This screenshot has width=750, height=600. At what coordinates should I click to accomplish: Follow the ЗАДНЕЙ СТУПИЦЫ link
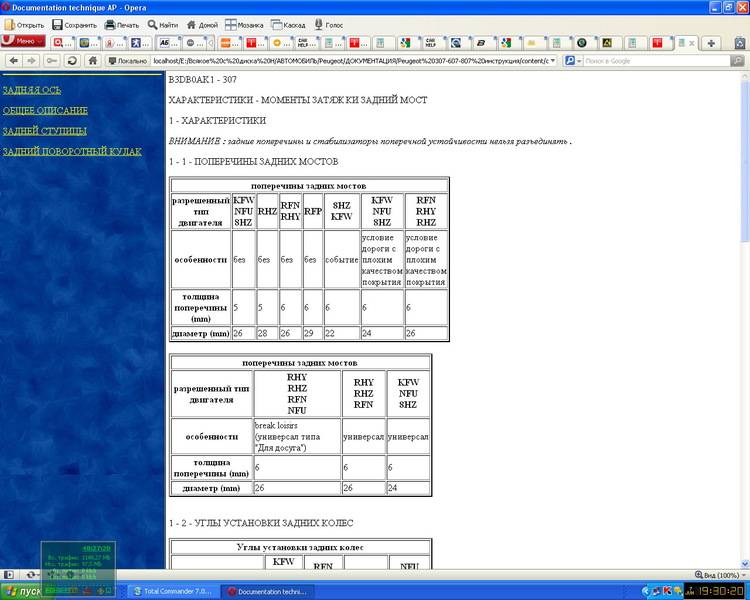(45, 131)
